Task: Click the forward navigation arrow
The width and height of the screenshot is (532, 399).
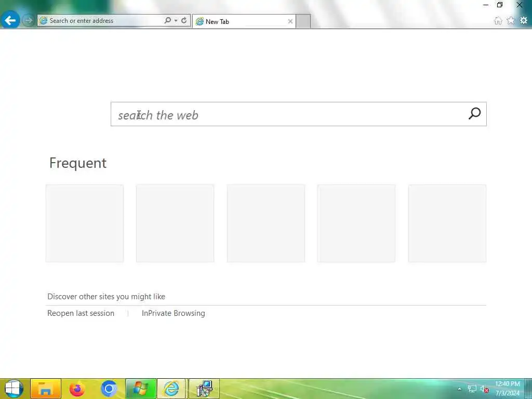Action: pyautogui.click(x=29, y=20)
